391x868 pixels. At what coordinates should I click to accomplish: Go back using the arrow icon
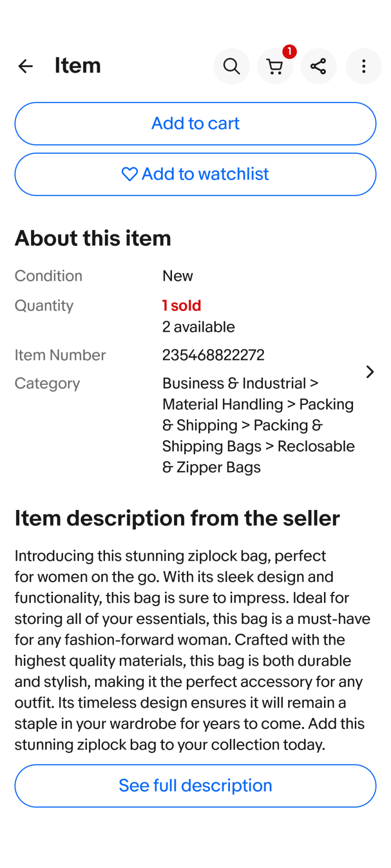(25, 66)
